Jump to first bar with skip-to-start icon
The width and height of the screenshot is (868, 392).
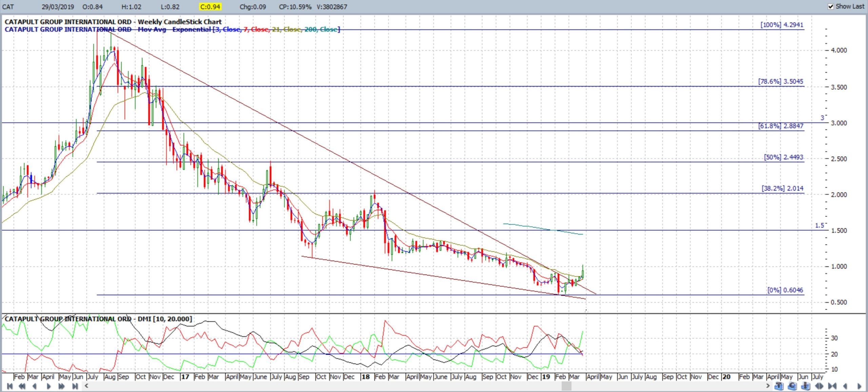(x=10, y=386)
